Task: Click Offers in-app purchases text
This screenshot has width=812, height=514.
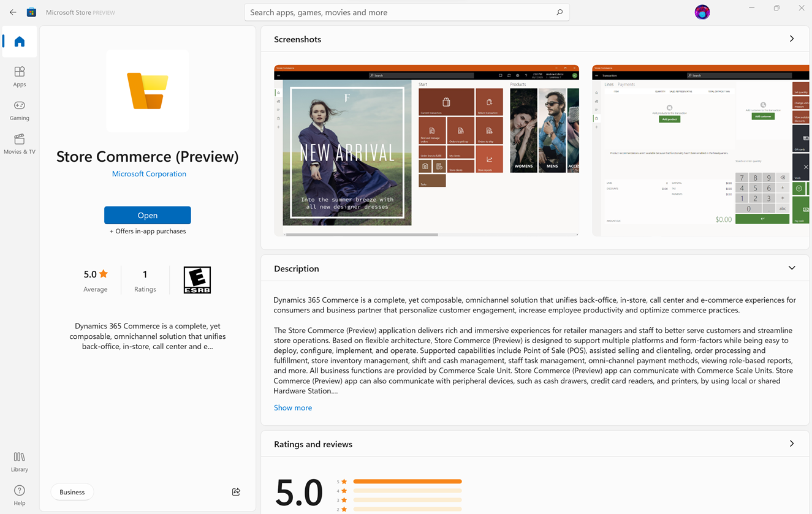Action: 148,231
